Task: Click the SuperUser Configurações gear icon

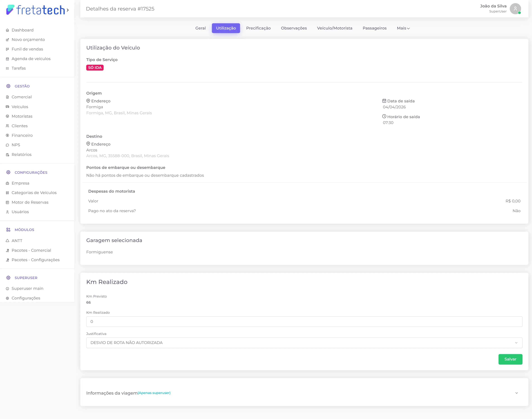Action: (x=7, y=298)
